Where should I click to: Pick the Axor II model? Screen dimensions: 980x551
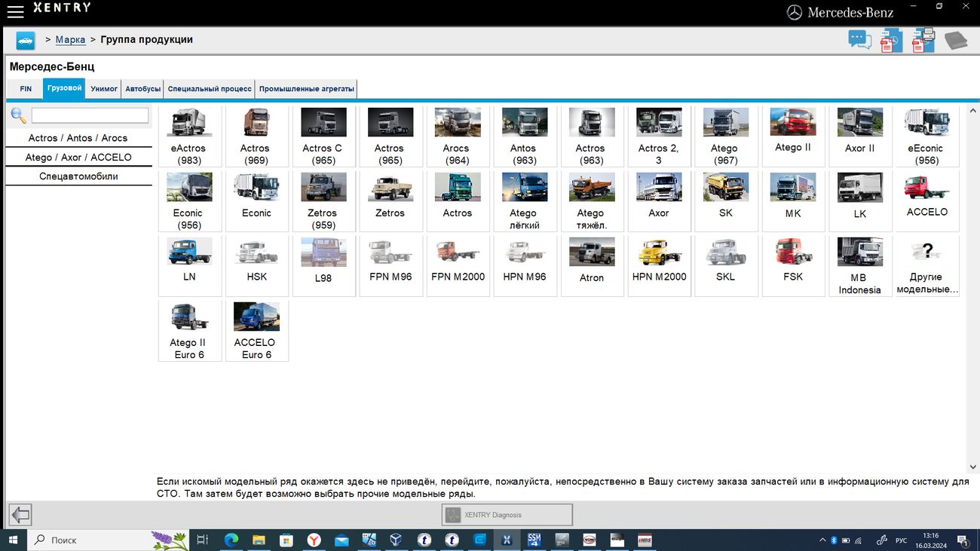[x=860, y=136]
